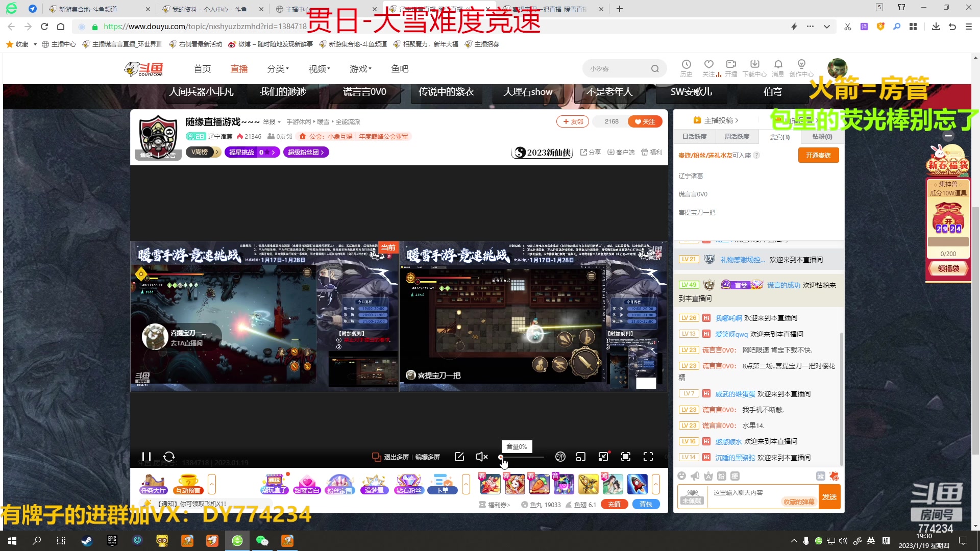Viewport: 980px width, 551px height.
Task: Open the 甜蜜告白 icon
Action: point(307,484)
